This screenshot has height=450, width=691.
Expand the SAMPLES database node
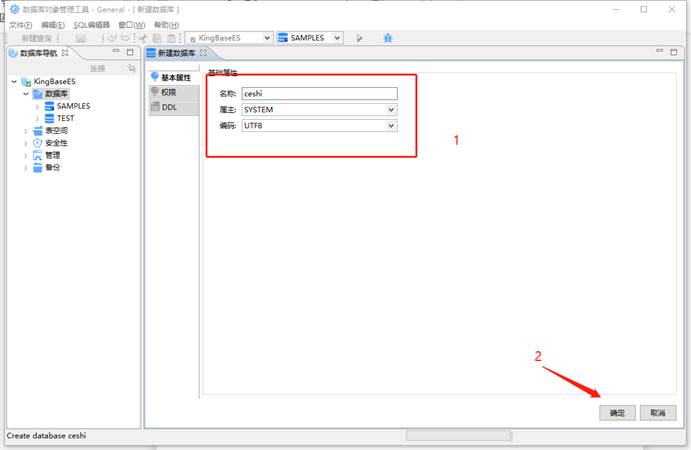(x=37, y=106)
